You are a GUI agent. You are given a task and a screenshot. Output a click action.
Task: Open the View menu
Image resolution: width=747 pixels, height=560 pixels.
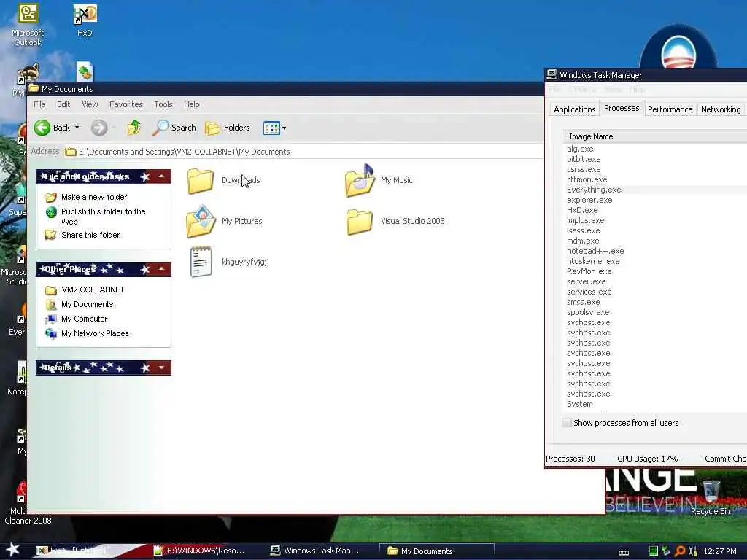point(90,104)
